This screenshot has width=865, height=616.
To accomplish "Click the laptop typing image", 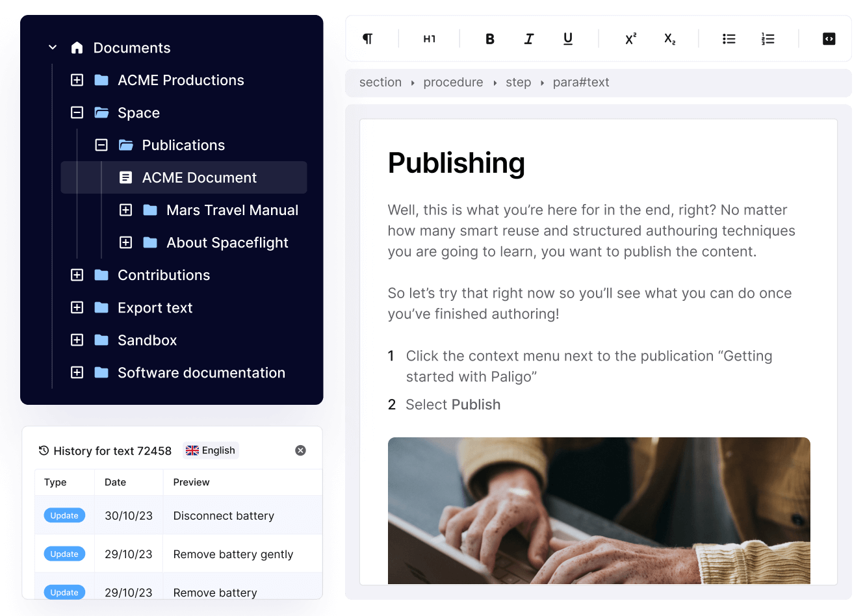I will coord(599,510).
